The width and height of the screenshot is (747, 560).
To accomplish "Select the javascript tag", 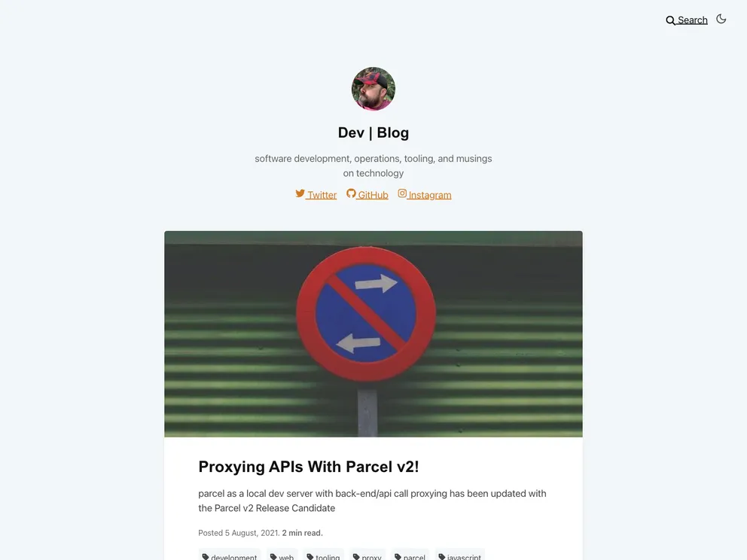I will (460, 555).
